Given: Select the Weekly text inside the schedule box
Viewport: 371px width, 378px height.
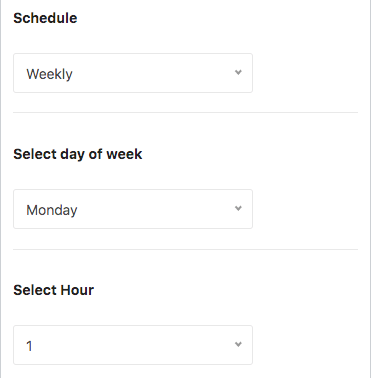Looking at the screenshot, I should click(49, 74).
